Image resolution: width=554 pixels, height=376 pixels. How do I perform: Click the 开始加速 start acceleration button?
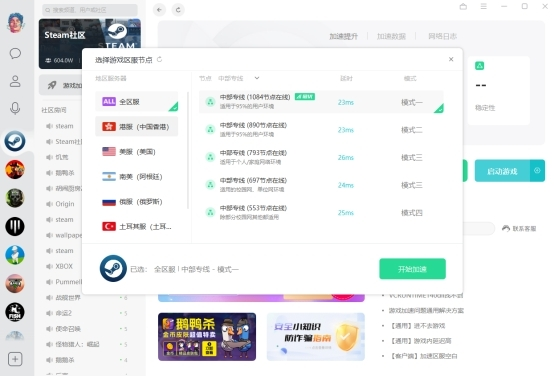coord(412,269)
